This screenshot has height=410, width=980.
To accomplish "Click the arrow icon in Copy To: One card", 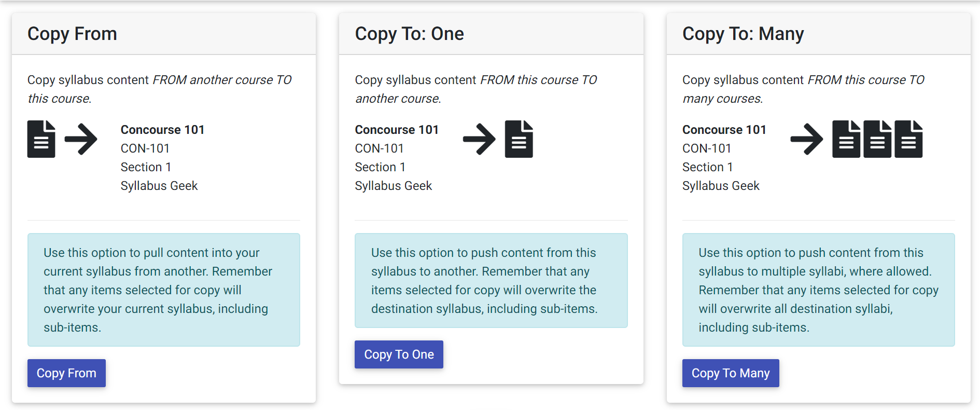I will coord(479,139).
